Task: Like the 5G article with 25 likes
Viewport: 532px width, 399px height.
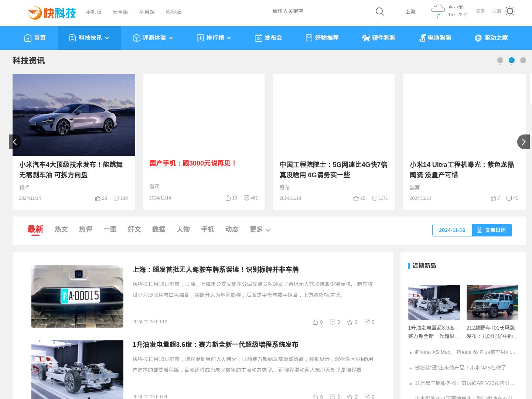Action: 359,198
